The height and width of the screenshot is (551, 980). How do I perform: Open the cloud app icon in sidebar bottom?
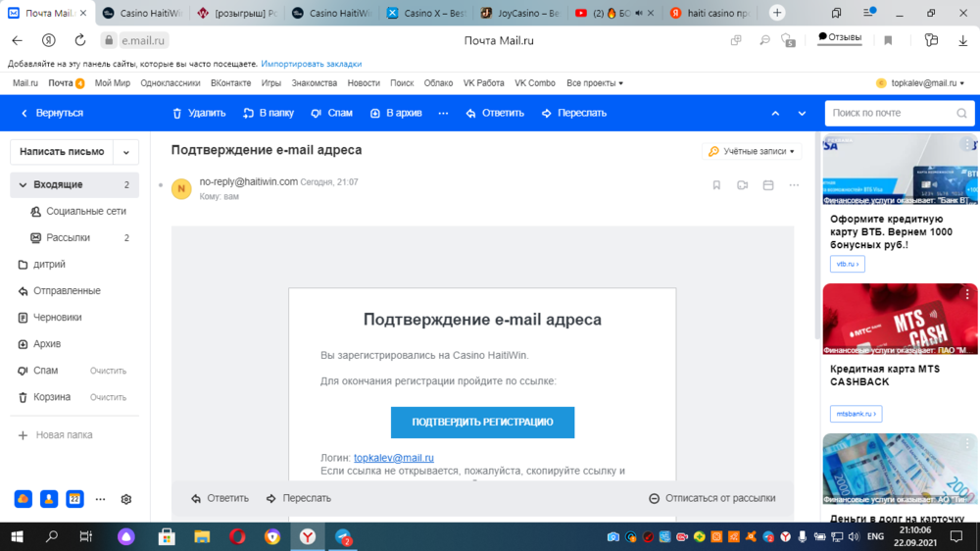click(x=24, y=499)
